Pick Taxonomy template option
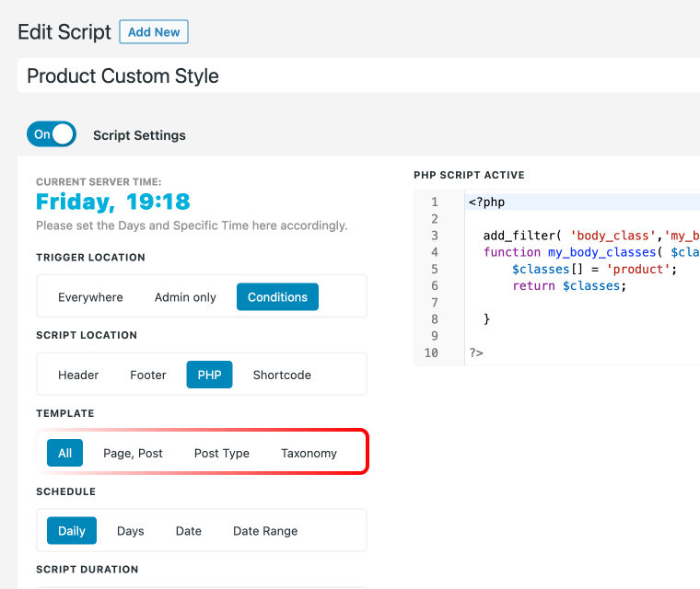Image resolution: width=700 pixels, height=589 pixels. (x=309, y=453)
